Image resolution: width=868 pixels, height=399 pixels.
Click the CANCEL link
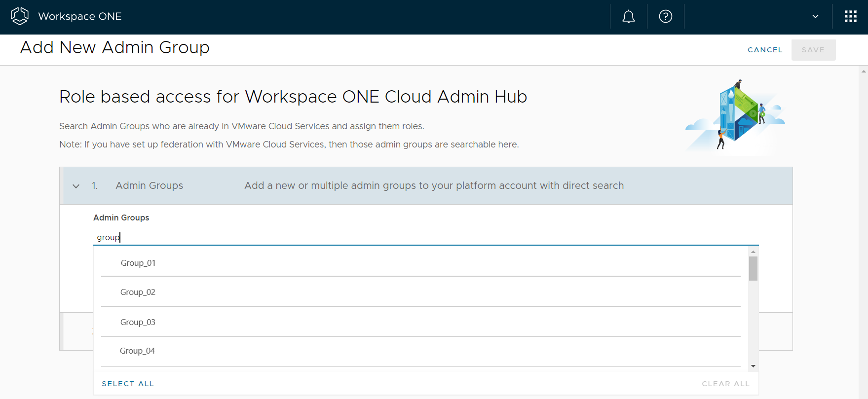coord(765,50)
